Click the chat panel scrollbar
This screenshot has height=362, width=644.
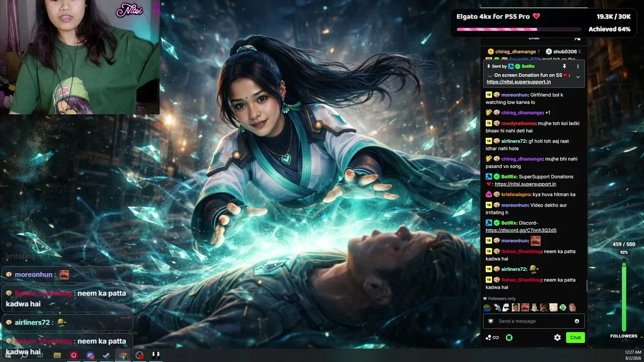pyautogui.click(x=586, y=286)
